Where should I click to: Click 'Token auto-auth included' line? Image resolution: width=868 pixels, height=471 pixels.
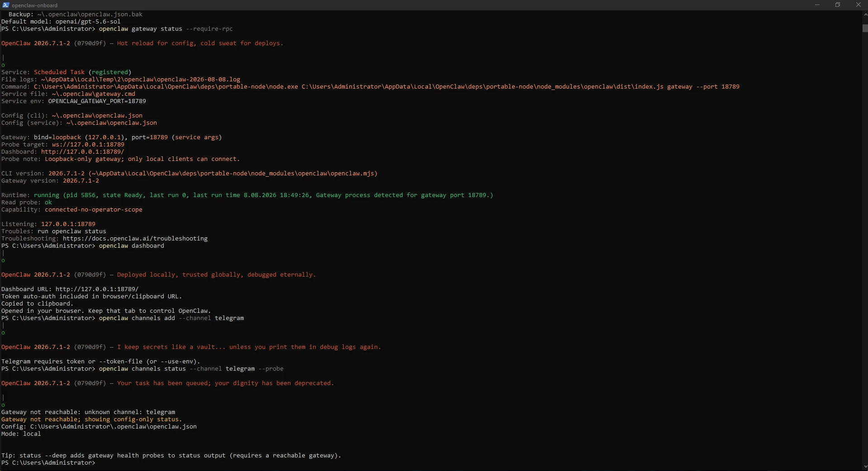click(x=92, y=297)
